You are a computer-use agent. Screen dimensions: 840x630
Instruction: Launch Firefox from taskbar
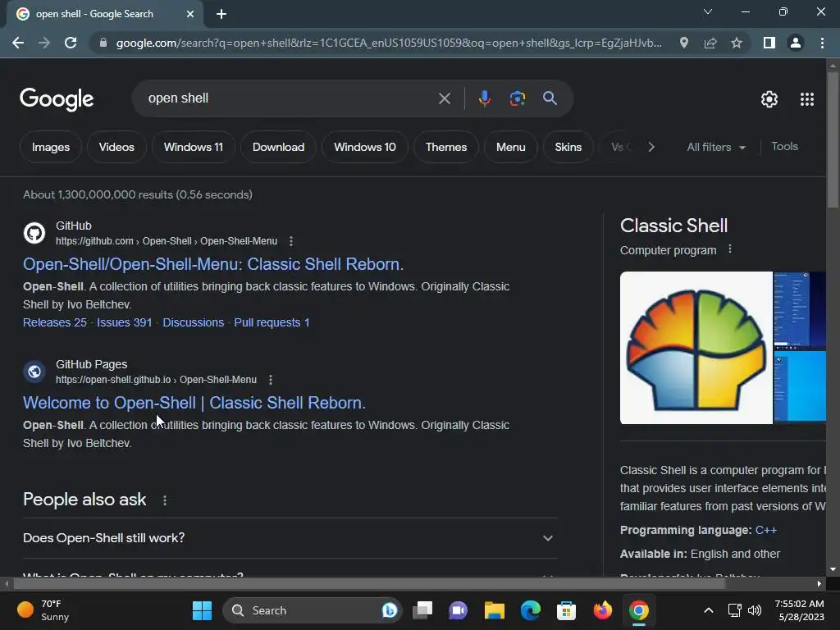coord(603,610)
